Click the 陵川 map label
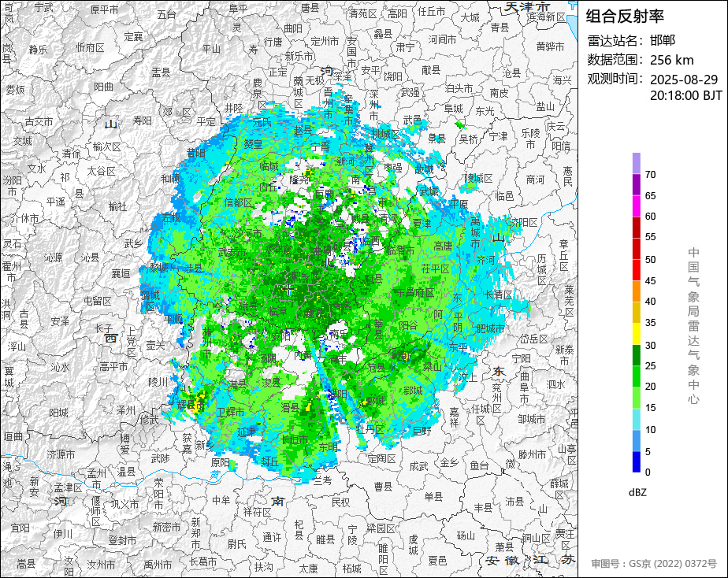This screenshot has height=578, width=728. point(158,381)
